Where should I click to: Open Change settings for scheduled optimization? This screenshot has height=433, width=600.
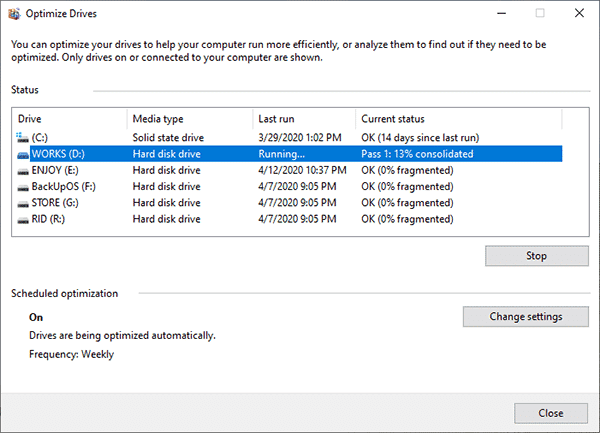526,317
